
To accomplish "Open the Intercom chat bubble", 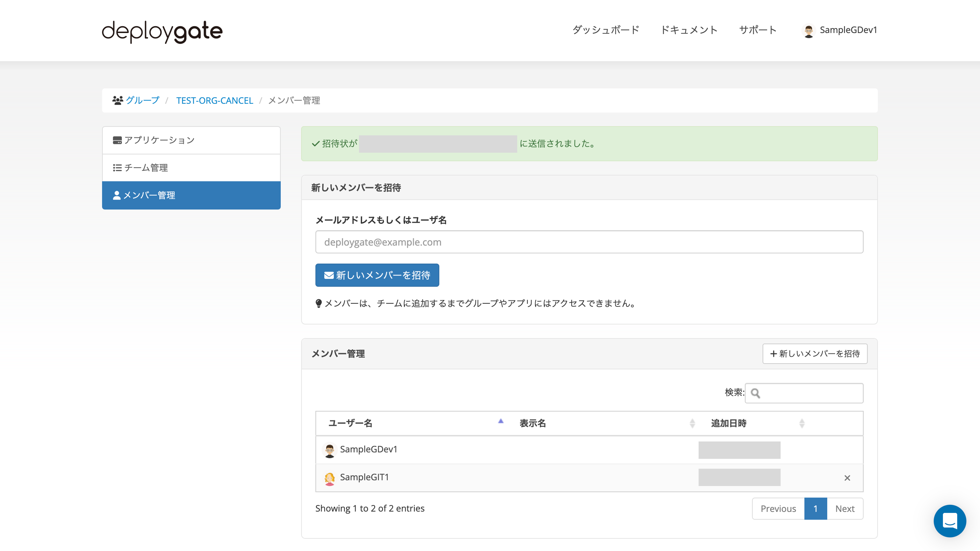I will (x=950, y=521).
